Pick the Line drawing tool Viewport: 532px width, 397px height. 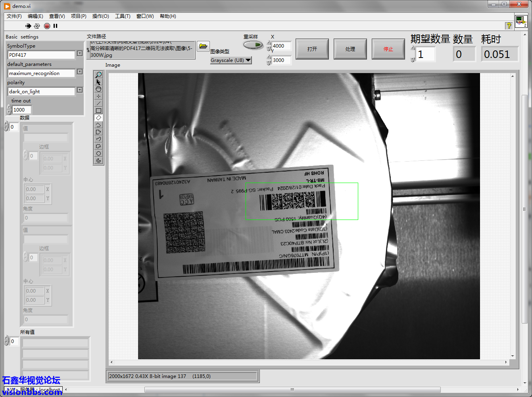click(98, 103)
